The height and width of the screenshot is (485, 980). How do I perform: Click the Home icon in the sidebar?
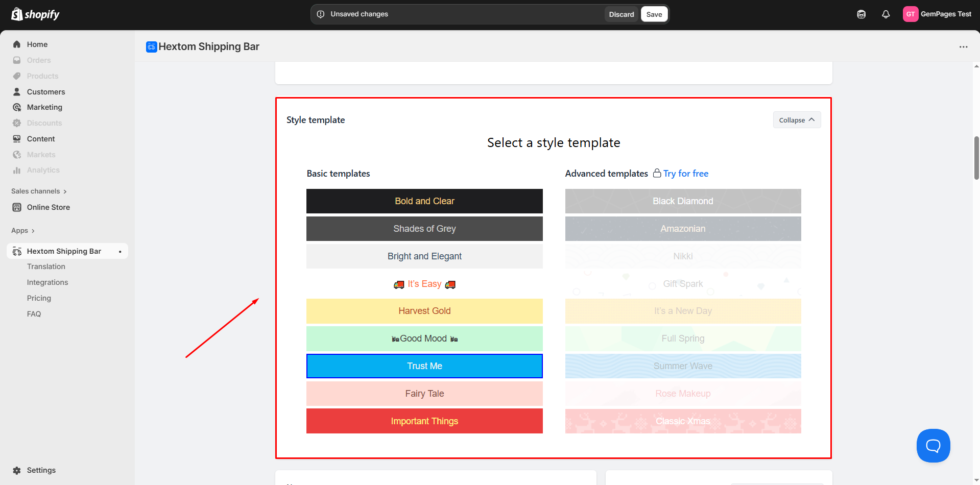pyautogui.click(x=17, y=44)
